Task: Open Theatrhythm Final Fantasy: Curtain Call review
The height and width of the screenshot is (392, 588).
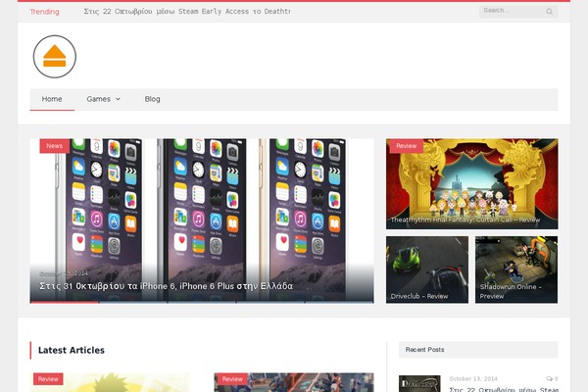Action: coord(465,220)
